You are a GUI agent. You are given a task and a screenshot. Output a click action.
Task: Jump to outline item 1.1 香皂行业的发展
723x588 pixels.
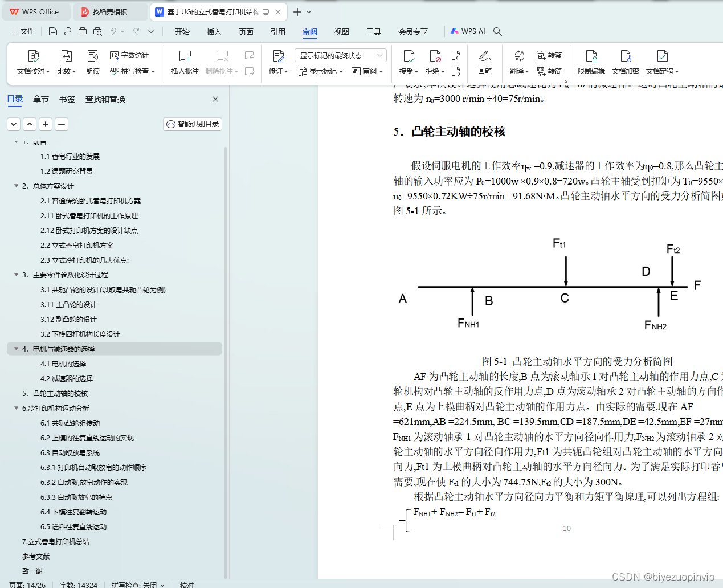(x=70, y=156)
